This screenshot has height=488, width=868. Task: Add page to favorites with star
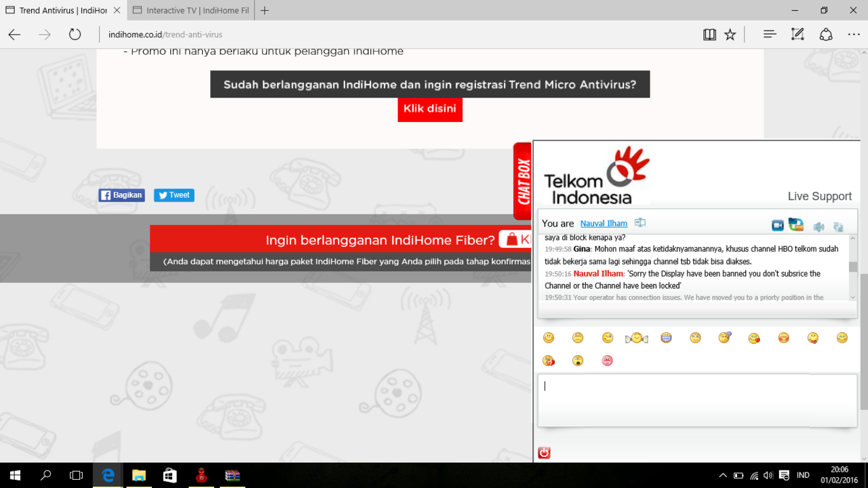click(x=730, y=35)
